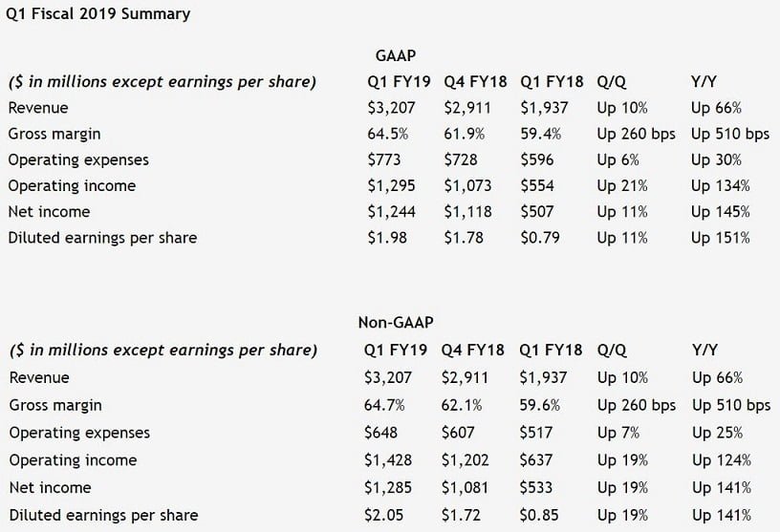Select GAAP operating income $1,295 value

pyautogui.click(x=395, y=185)
